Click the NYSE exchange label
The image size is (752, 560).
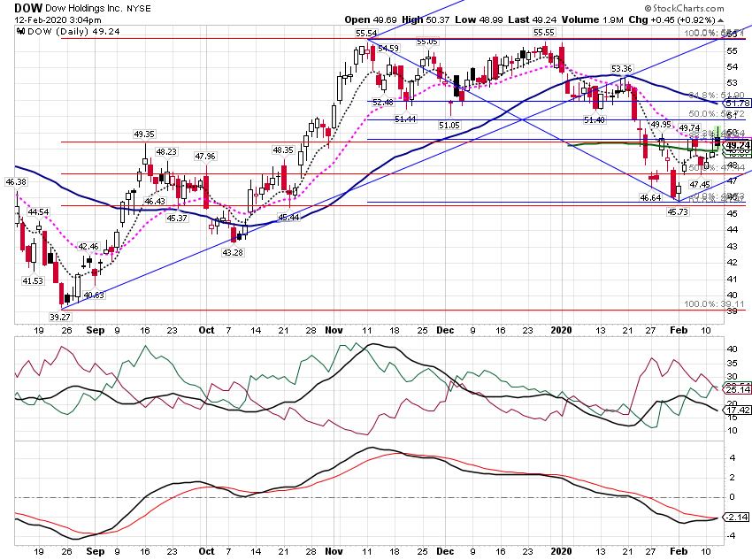point(139,9)
